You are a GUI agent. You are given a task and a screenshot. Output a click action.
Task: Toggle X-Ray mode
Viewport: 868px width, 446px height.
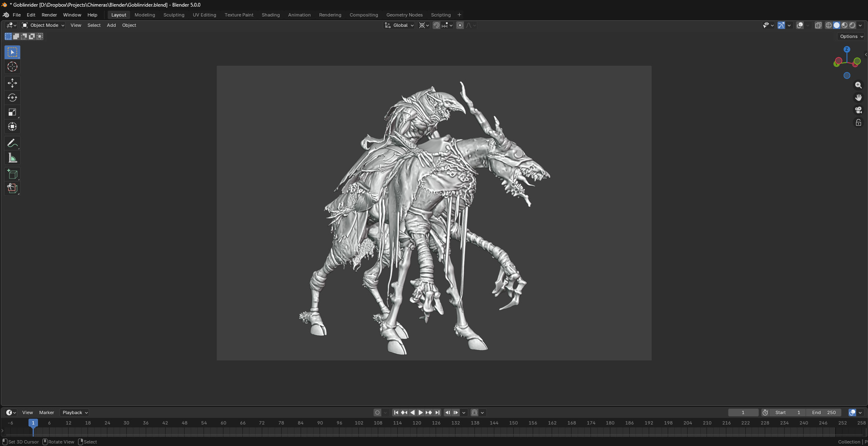(818, 26)
